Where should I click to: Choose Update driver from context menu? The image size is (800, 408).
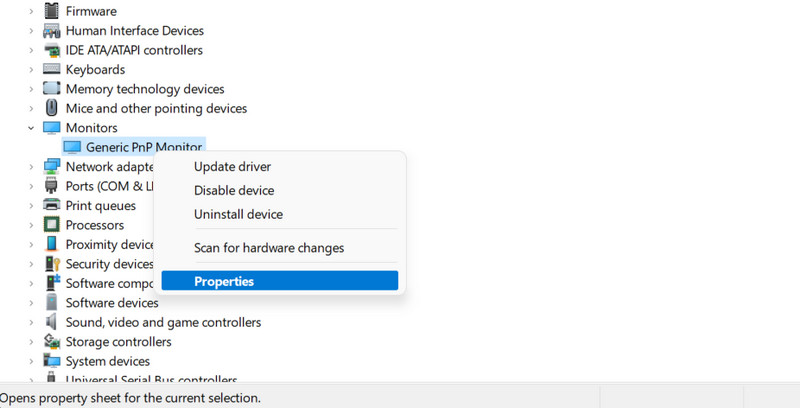tap(232, 167)
